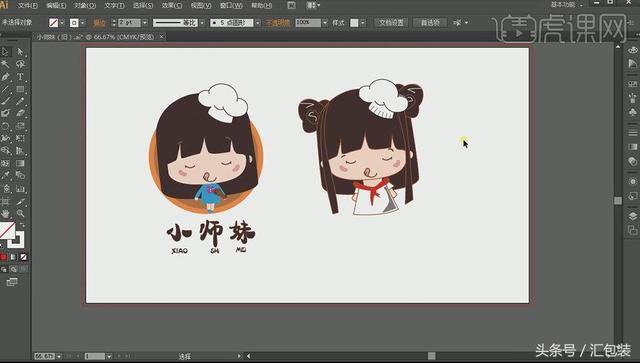640x363 pixels.
Task: Select the Zoom magnifier tool
Action: tap(20, 213)
